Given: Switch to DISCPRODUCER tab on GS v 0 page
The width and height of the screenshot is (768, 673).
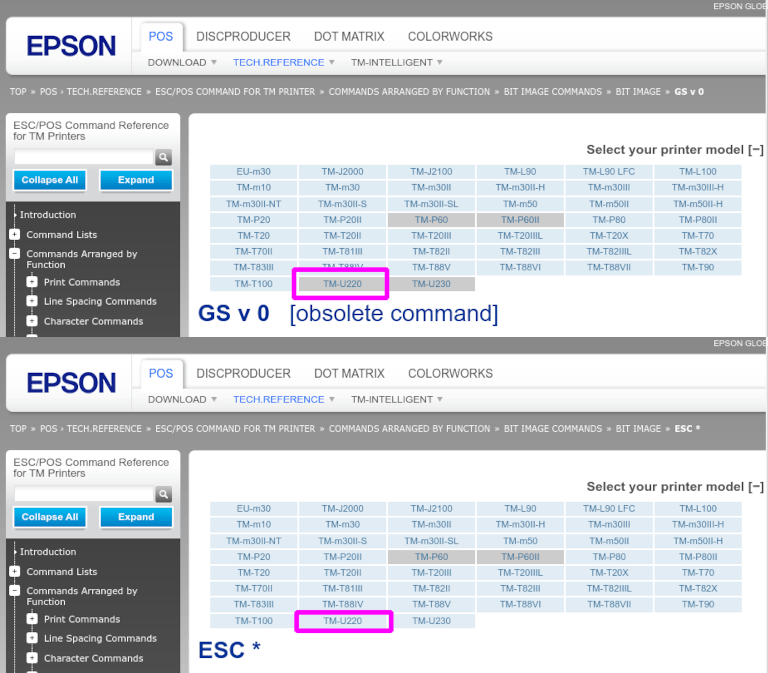Looking at the screenshot, I should (243, 37).
